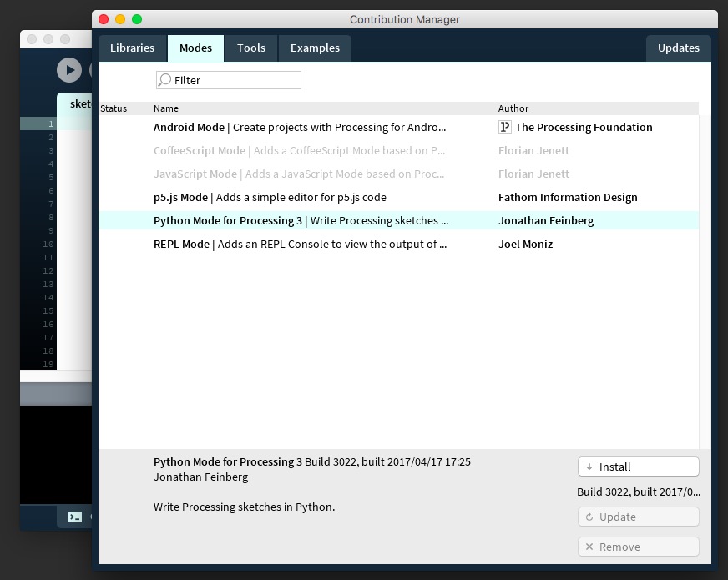Click the magnifier icon in Filter box

pyautogui.click(x=164, y=80)
